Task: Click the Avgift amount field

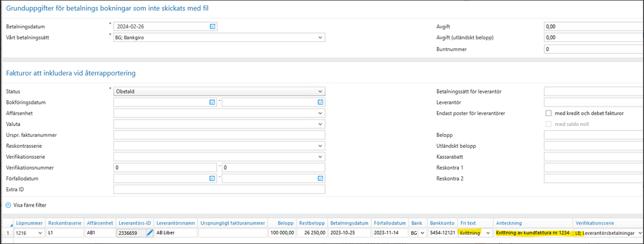Action: click(594, 26)
